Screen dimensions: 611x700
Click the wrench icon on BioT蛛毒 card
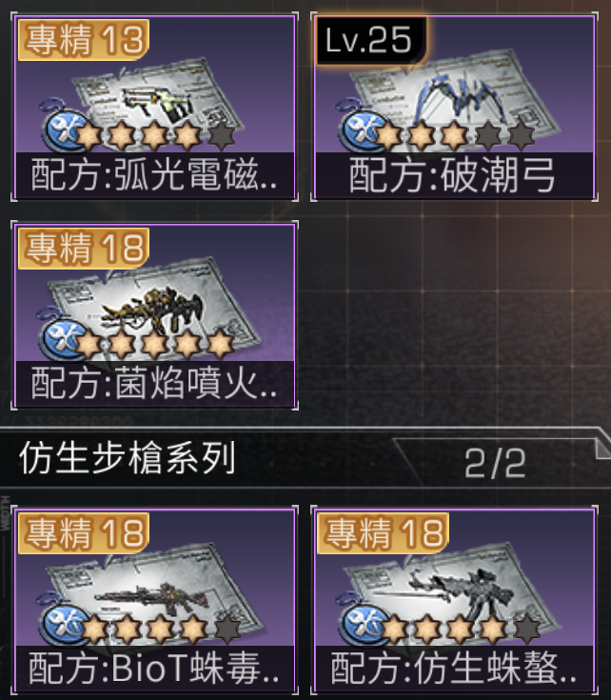(64, 625)
